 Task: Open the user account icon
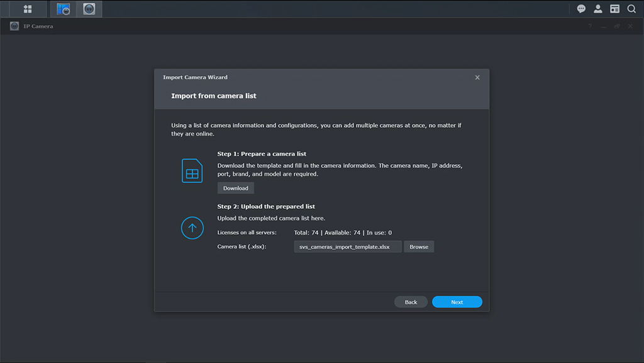[598, 9]
